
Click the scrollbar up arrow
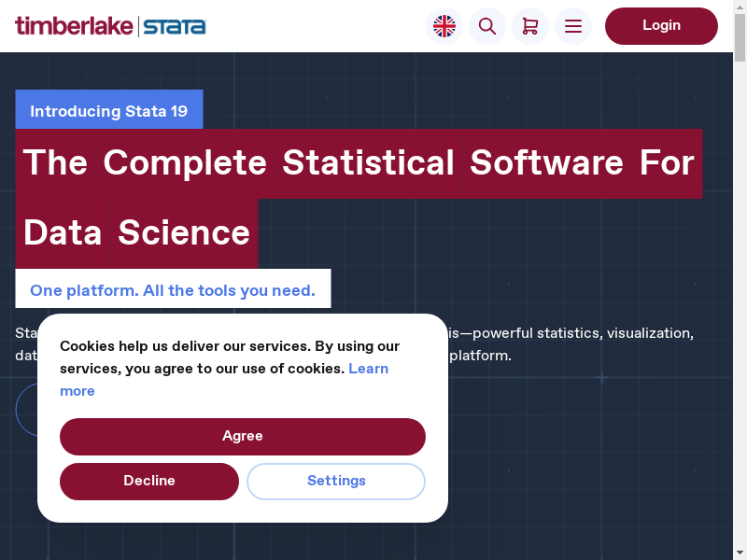coord(740,6)
